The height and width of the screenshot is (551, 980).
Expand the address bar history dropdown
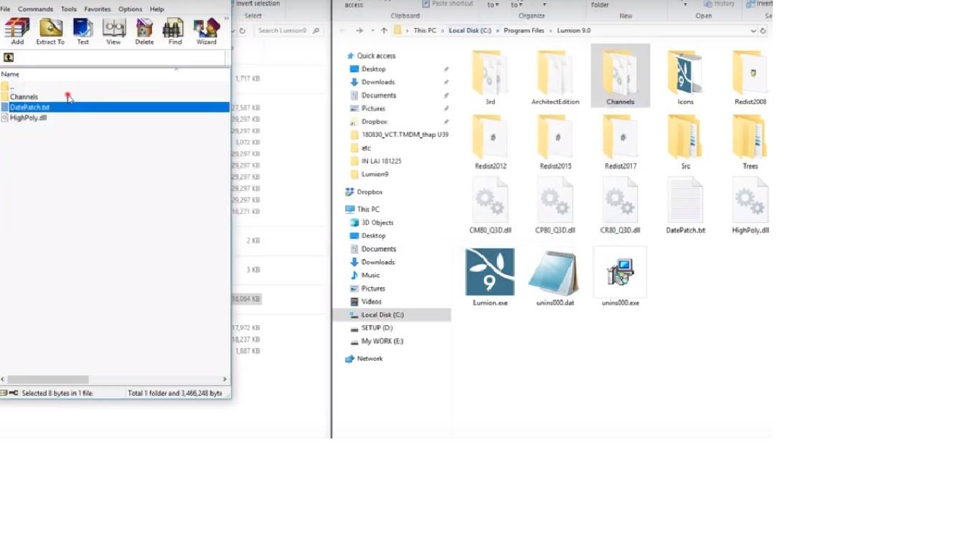click(753, 31)
